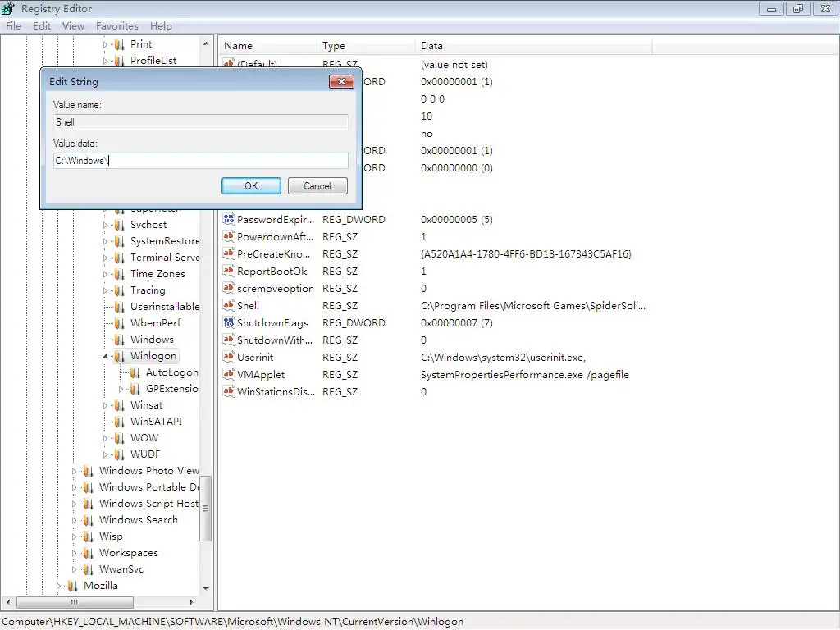The height and width of the screenshot is (630, 840).
Task: Click the WinSATAPI folder icon
Action: click(120, 422)
